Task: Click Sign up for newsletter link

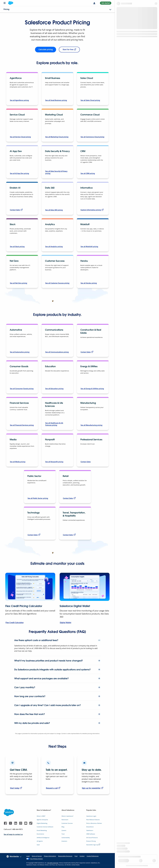Action: click(93, 788)
